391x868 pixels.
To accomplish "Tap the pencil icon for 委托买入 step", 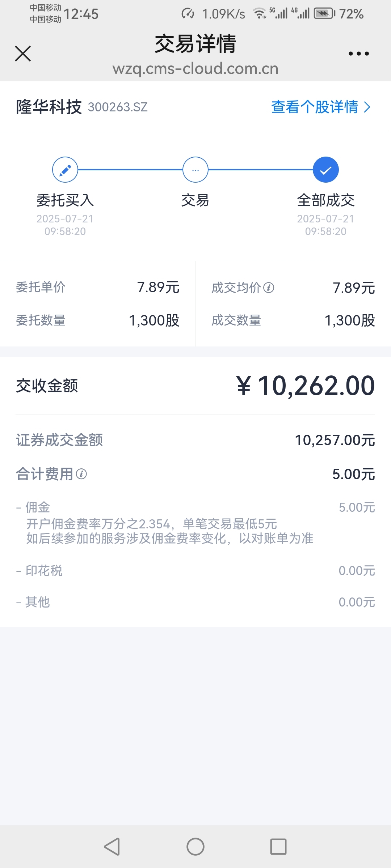I will pyautogui.click(x=65, y=170).
